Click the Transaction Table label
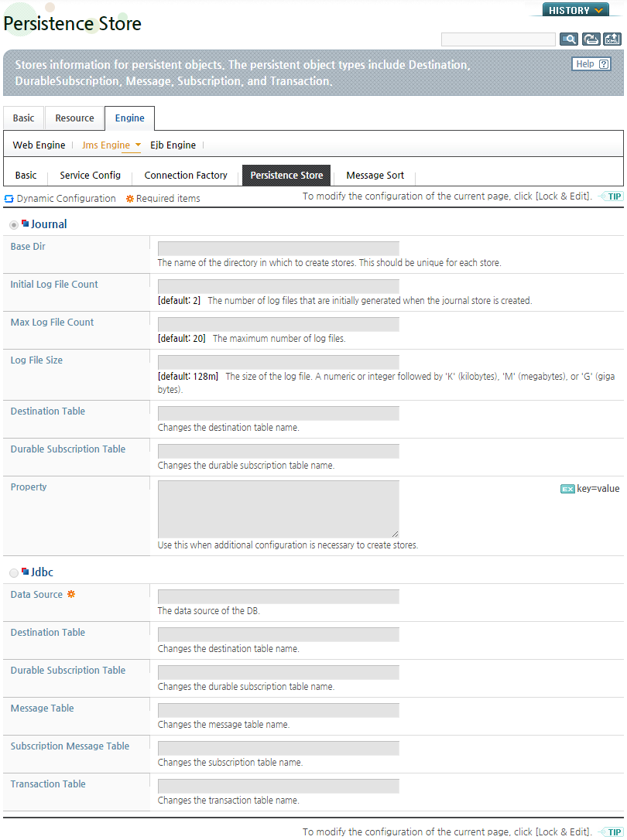Image resolution: width=627 pixels, height=840 pixels. [x=48, y=784]
